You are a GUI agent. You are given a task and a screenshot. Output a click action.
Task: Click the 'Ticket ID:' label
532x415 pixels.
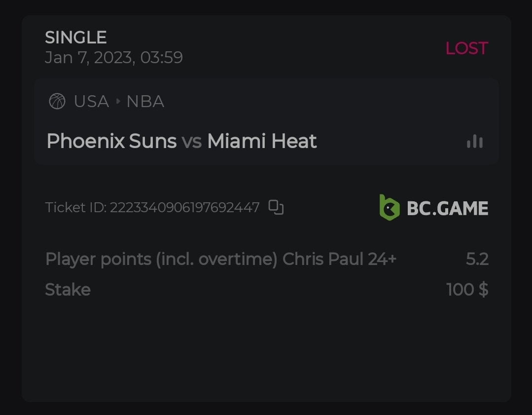76,208
